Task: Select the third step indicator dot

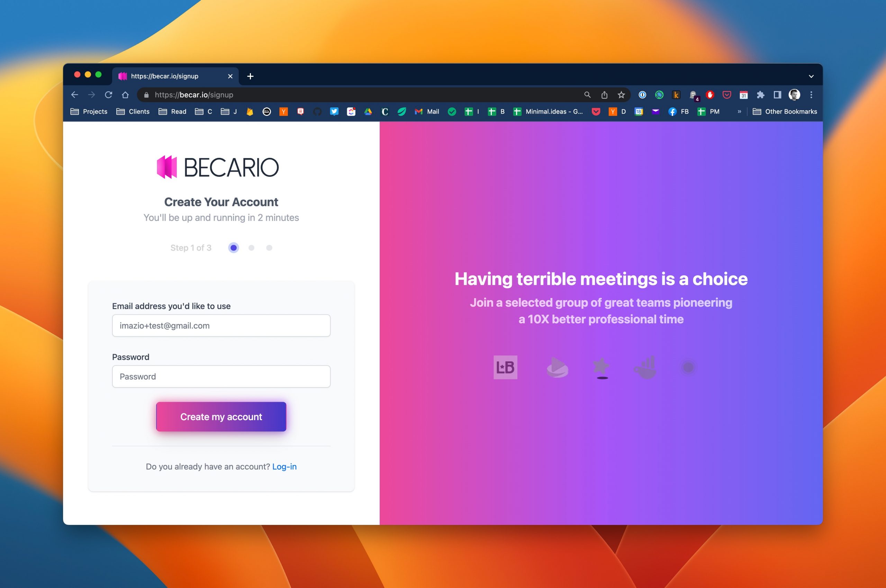Action: click(x=269, y=248)
